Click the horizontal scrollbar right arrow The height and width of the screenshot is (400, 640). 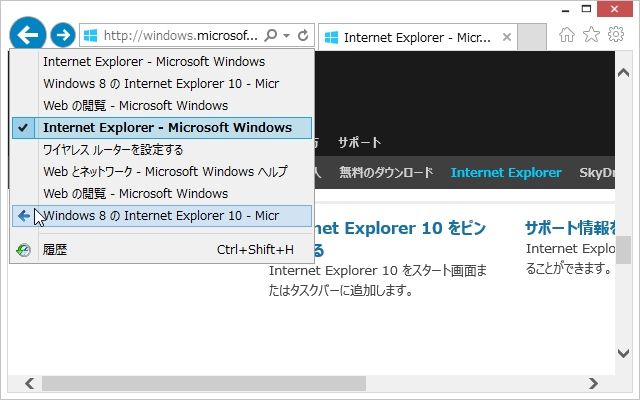click(593, 383)
